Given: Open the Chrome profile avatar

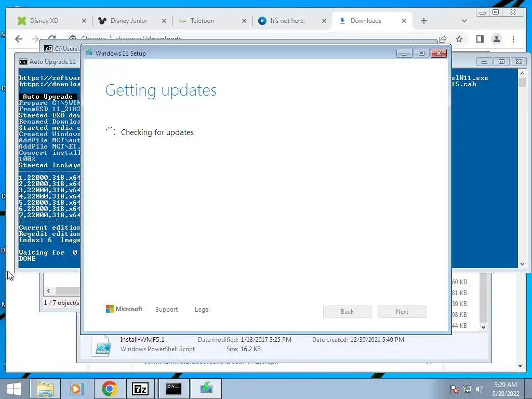Looking at the screenshot, I should click(x=496, y=39).
